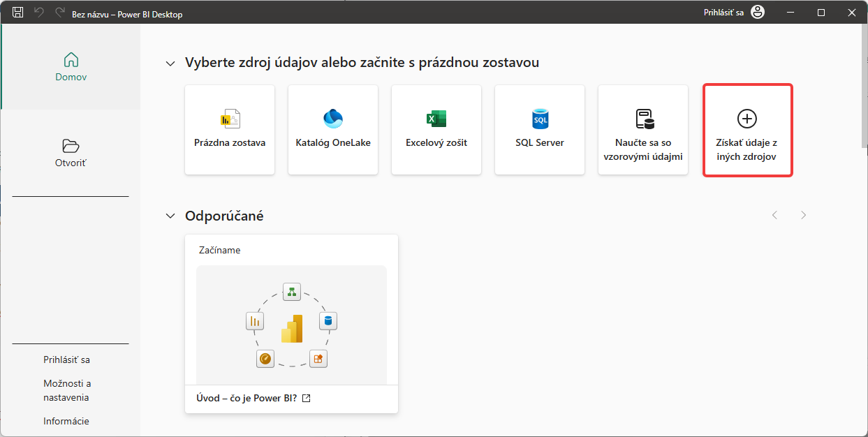
Task: Open the Katalóg OneLake card
Action: click(x=333, y=130)
